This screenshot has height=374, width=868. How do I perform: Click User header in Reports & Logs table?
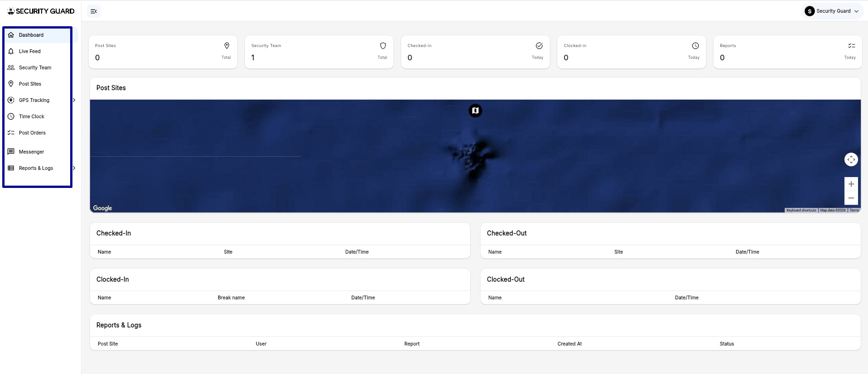pos(261,344)
